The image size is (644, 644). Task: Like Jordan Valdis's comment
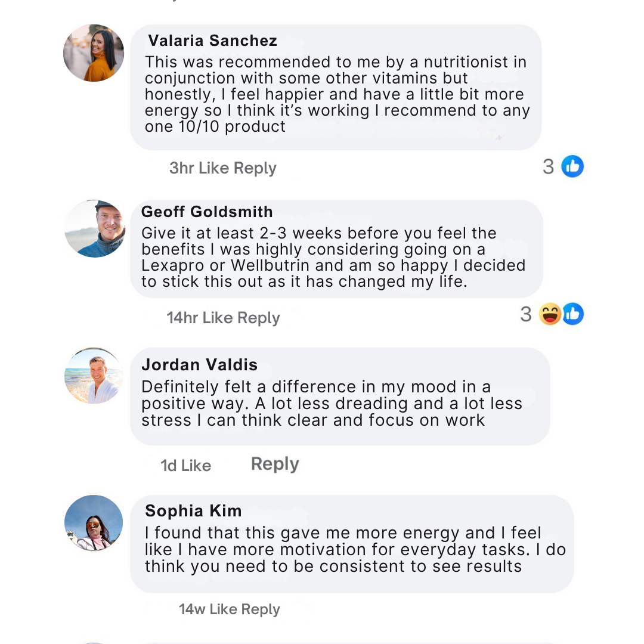click(x=196, y=466)
